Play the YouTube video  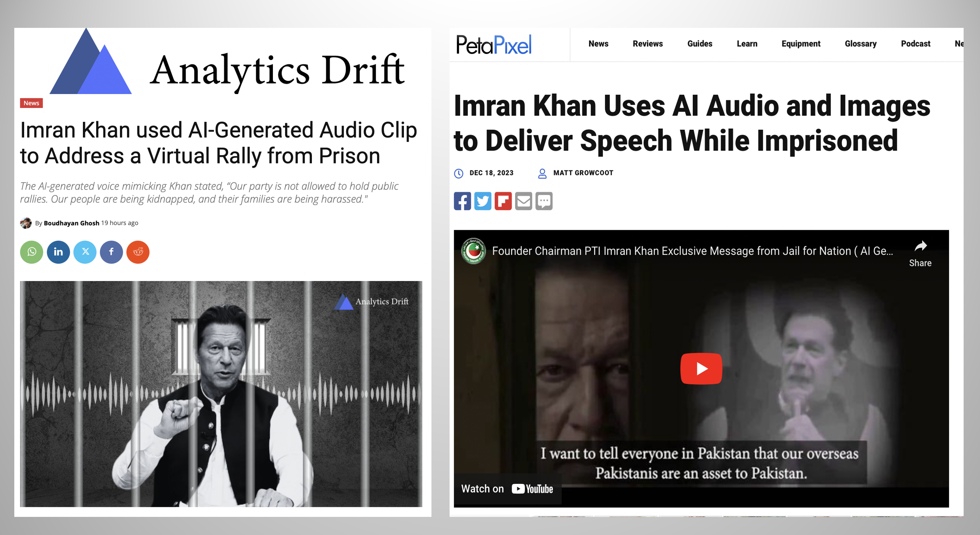pos(701,369)
